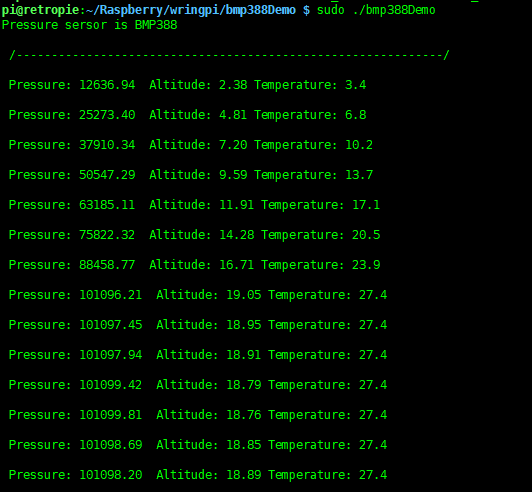The image size is (532, 492).
Task: Click altitude value 7.20
Action: click(x=233, y=145)
